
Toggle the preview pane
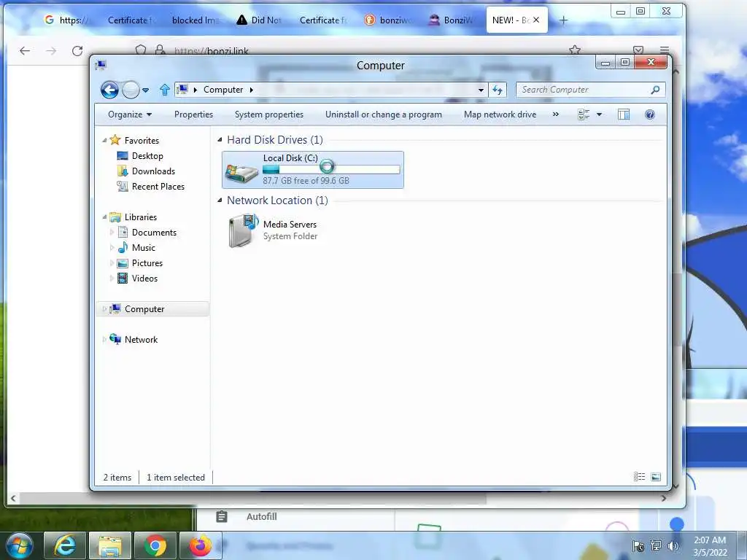tap(624, 114)
